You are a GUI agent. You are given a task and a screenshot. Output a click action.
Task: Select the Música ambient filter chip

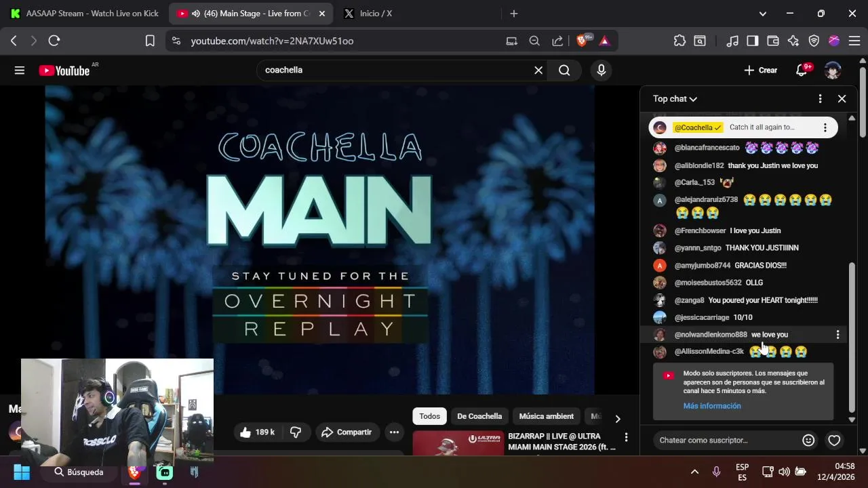tap(546, 416)
